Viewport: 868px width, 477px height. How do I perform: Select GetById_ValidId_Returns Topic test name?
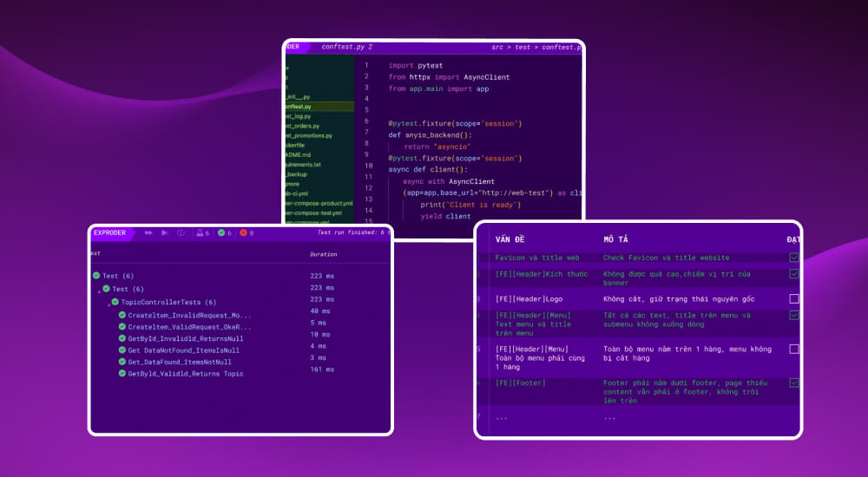[x=186, y=374]
